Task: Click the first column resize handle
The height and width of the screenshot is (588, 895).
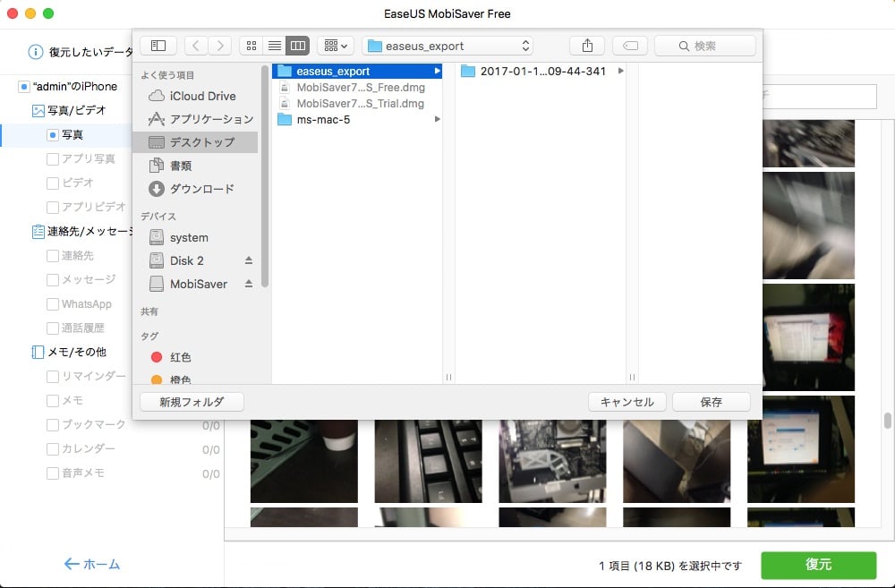Action: (448, 378)
